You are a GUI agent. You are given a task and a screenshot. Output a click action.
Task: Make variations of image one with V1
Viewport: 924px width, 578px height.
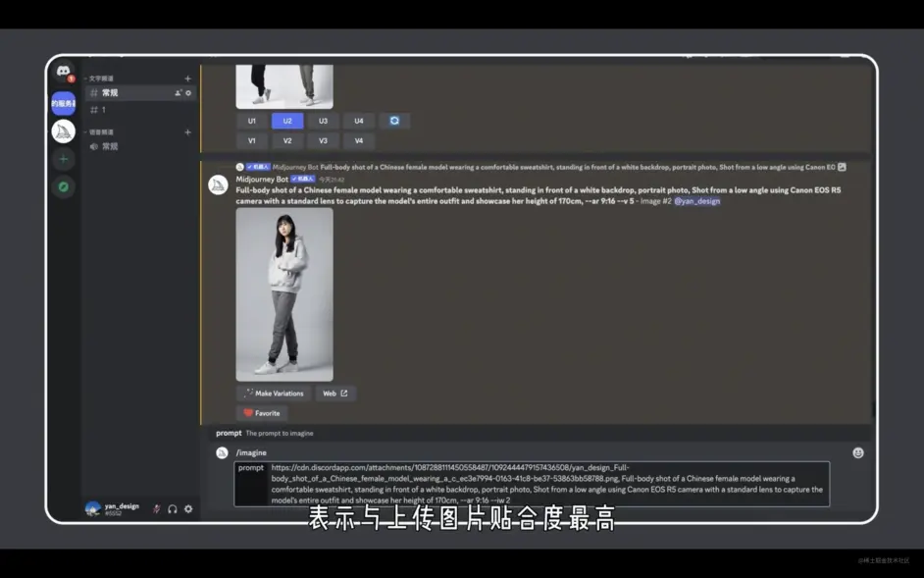[x=252, y=141]
